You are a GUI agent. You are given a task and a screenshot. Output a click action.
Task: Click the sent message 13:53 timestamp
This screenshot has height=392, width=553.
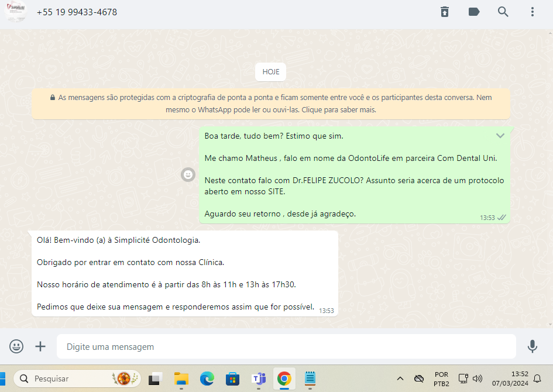pos(487,218)
